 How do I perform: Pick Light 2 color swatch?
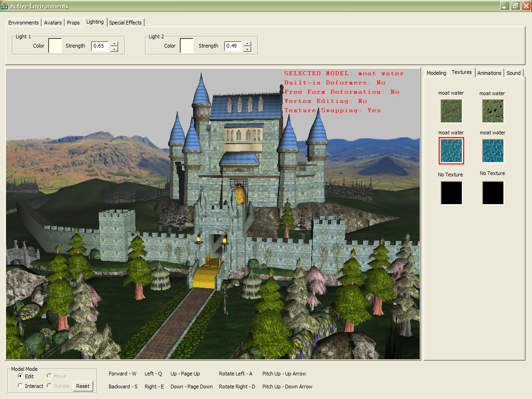pos(187,46)
